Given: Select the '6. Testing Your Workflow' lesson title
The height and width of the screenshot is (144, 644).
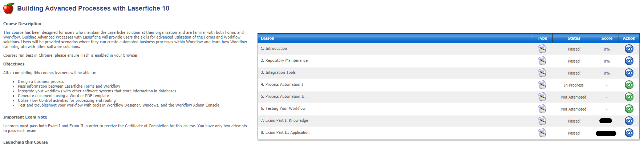Looking at the screenshot, I should (x=283, y=108).
